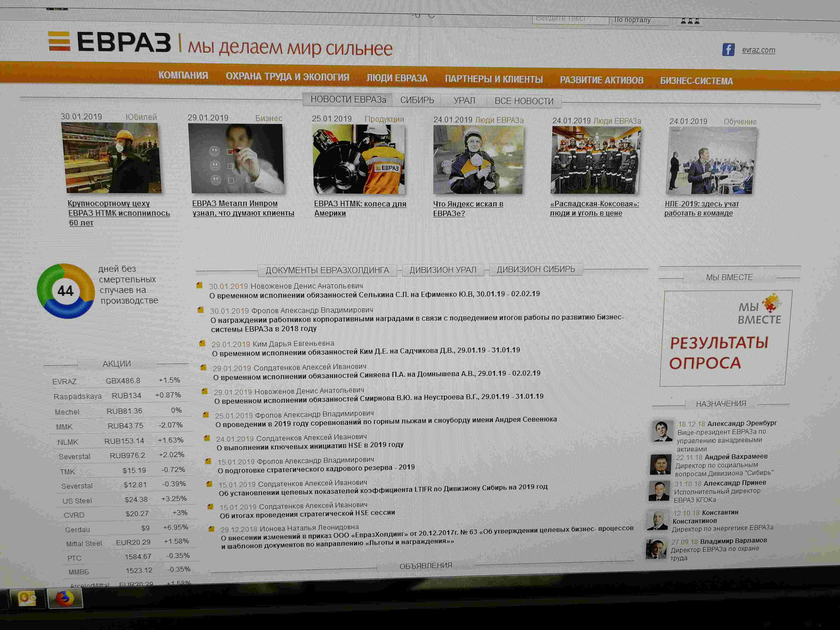The image size is (840, 630).
Task: Open '«Распадская-Коксовая»: люди и уголь в цене'
Action: [594, 209]
